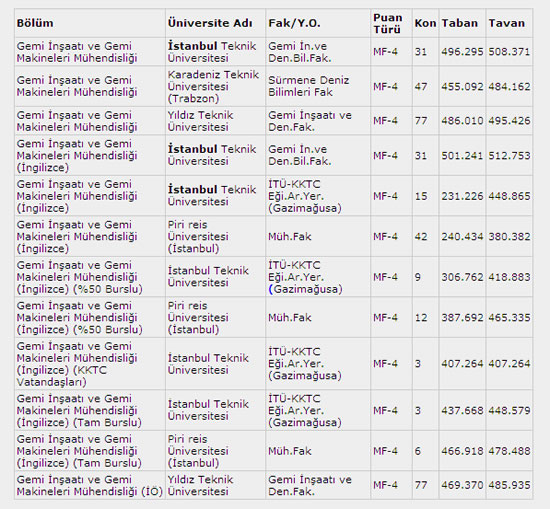The image size is (550, 509).
Task: Click the Bölüm column header
Action: (35, 23)
